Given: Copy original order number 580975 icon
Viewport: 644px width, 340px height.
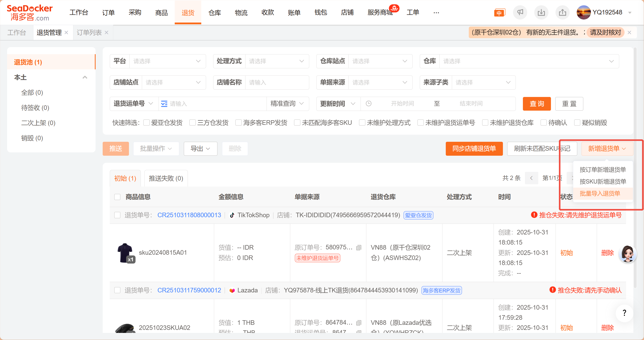Looking at the screenshot, I should (x=359, y=247).
